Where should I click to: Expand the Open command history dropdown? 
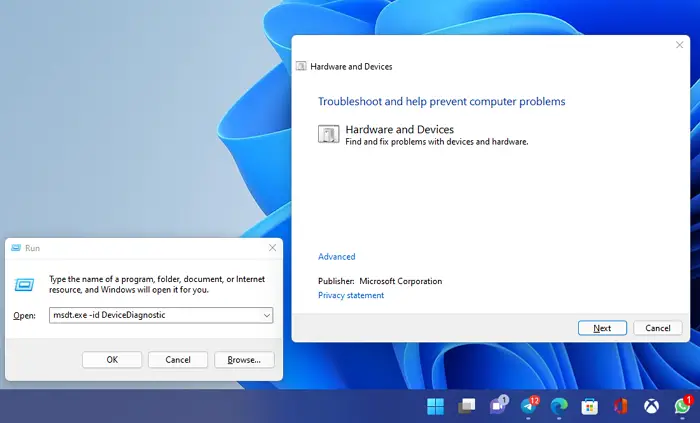pos(267,315)
